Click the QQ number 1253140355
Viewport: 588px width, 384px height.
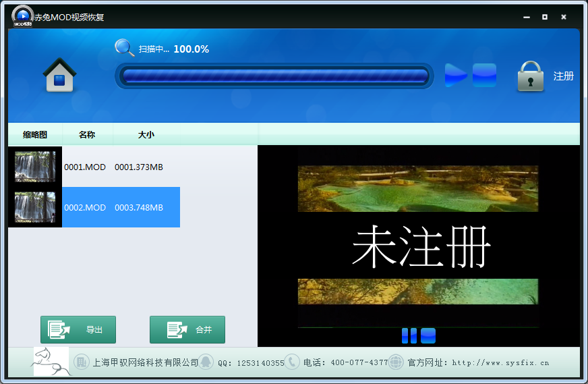[261, 363]
